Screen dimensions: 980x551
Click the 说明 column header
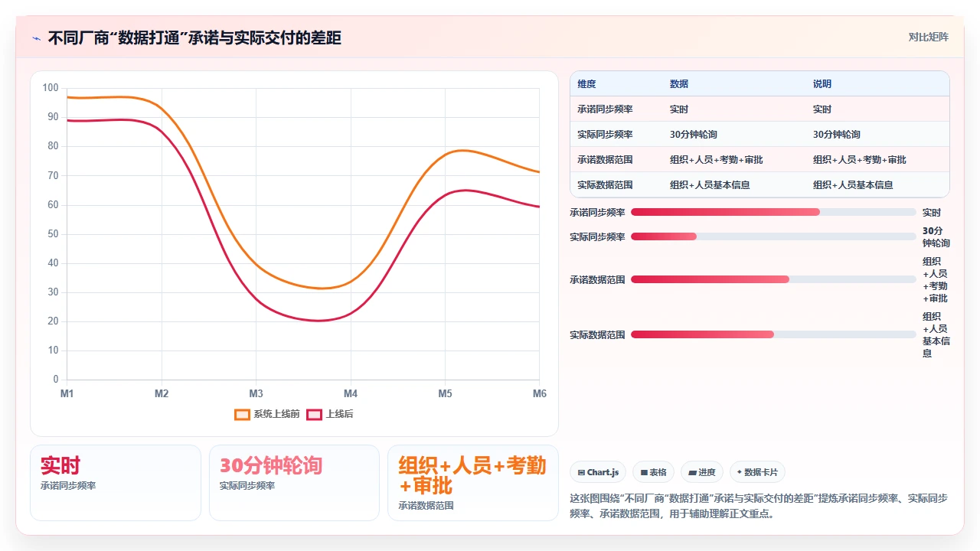point(822,84)
